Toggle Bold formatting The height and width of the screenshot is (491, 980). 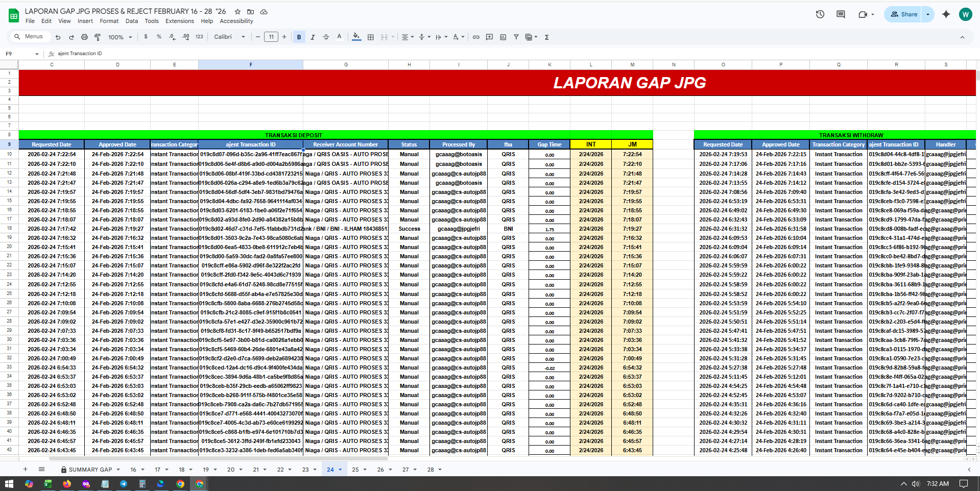[299, 37]
